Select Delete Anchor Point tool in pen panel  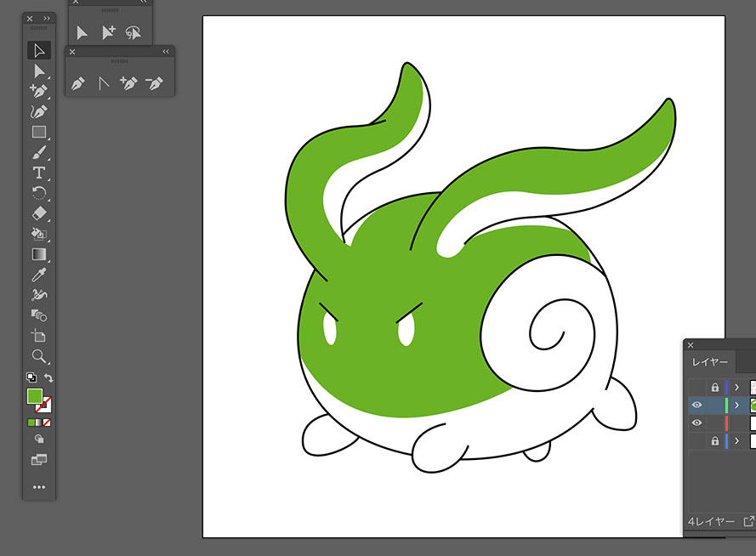(154, 83)
